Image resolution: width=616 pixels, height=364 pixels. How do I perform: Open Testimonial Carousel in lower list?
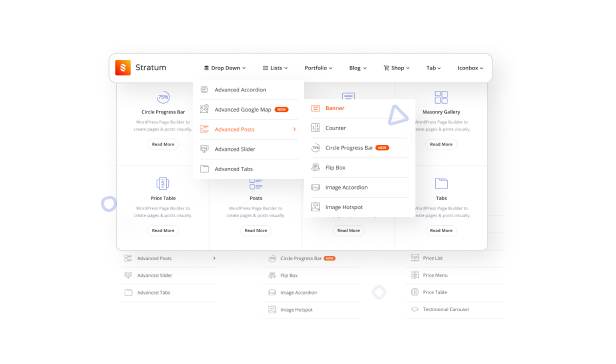[455, 309]
